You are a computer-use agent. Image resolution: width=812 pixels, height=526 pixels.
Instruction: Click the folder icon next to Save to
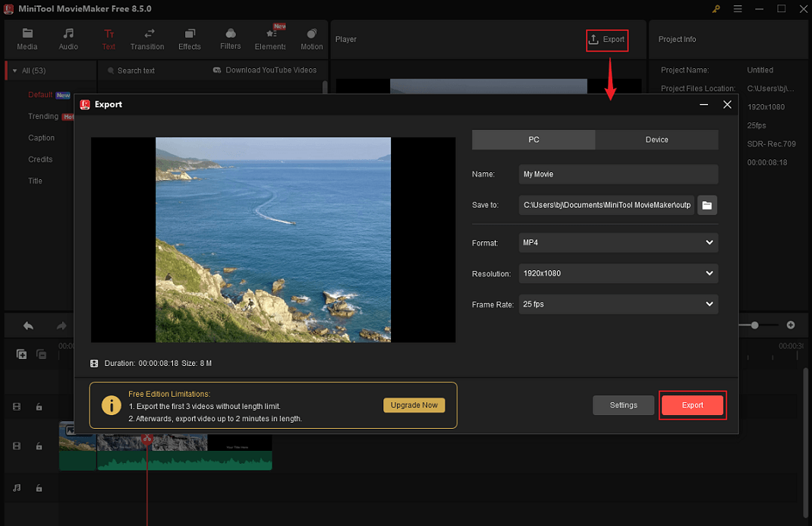pos(707,205)
